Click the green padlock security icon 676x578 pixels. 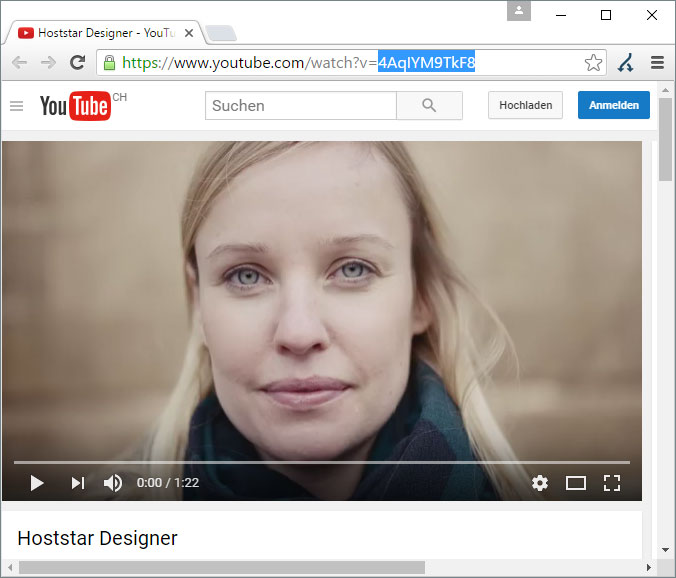pos(110,63)
